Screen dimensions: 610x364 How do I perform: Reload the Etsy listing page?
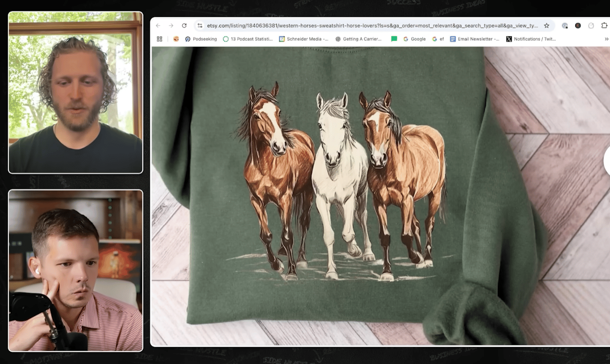coord(184,26)
